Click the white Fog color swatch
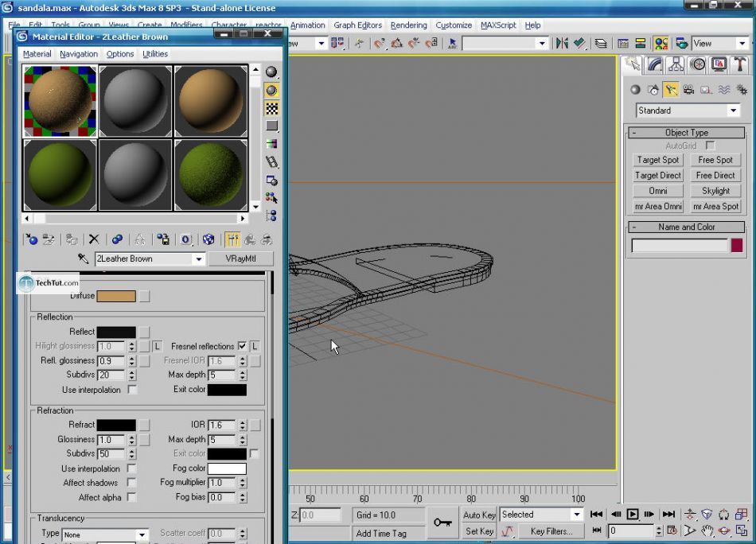The width and height of the screenshot is (756, 544). (x=227, y=468)
